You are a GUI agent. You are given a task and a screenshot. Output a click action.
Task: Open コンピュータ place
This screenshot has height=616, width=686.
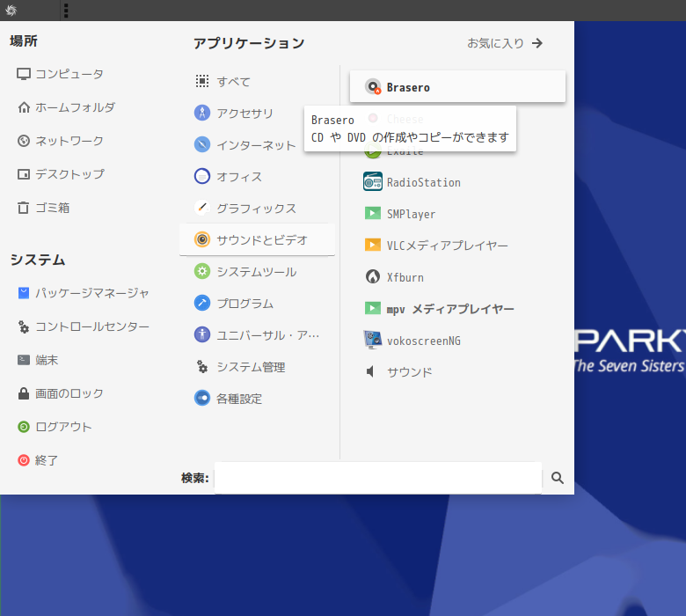pos(60,74)
